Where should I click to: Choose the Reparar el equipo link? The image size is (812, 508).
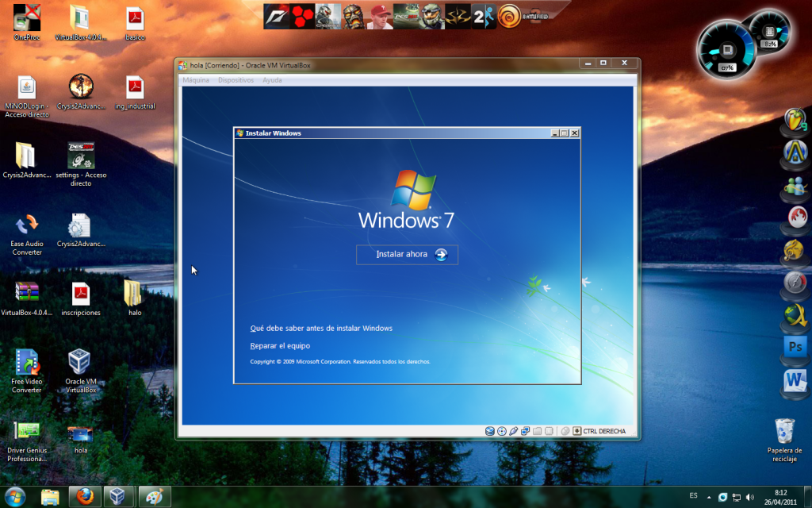point(280,346)
